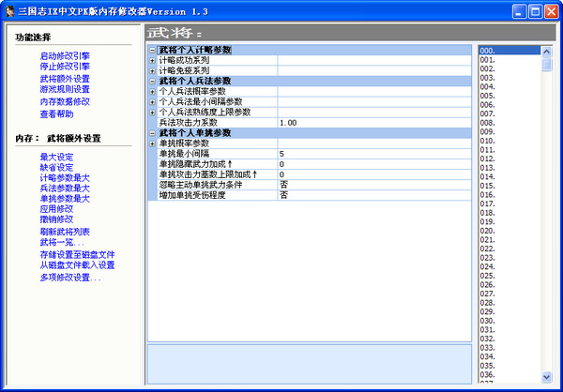Viewport: 563px width, 392px height.
Task: Click 撤销修改 to undo changes
Action: (56, 219)
